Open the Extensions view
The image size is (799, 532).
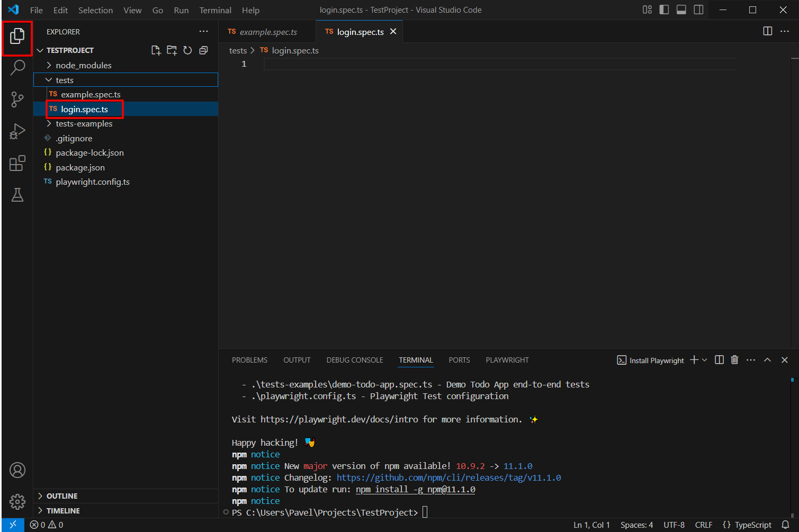(x=17, y=163)
